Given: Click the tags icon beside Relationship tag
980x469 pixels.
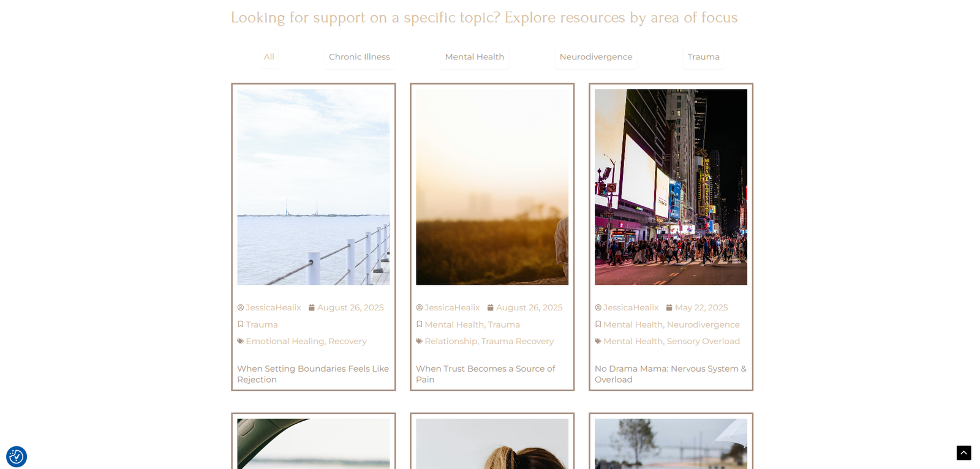Looking at the screenshot, I should [x=420, y=341].
